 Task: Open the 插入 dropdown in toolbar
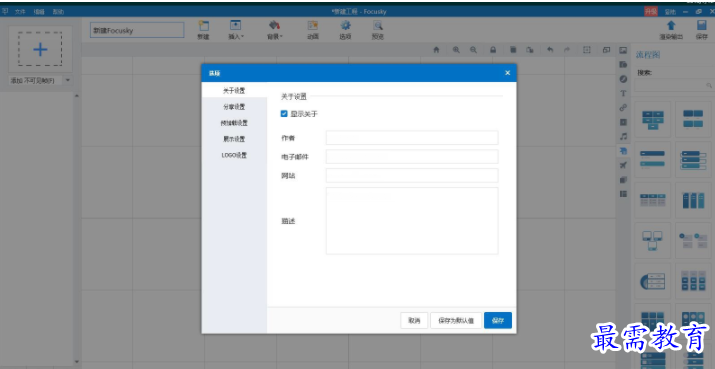tap(236, 30)
